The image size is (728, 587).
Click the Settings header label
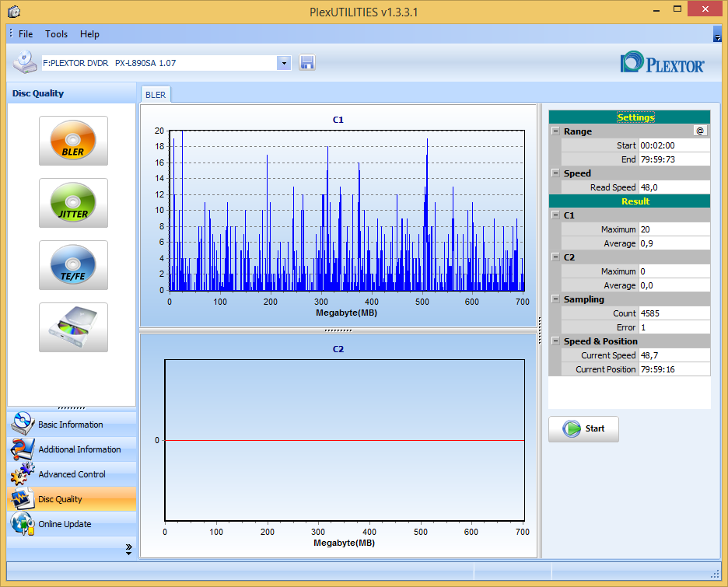point(635,117)
